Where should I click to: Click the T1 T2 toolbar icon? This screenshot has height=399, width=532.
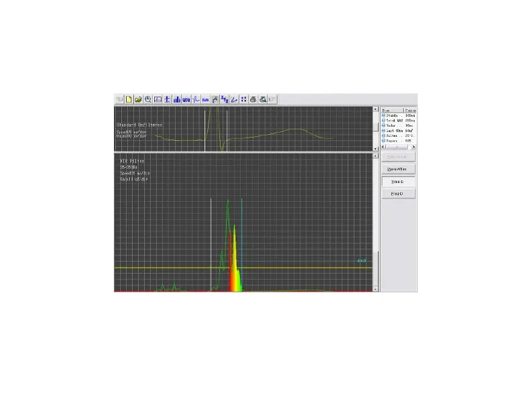(224, 99)
